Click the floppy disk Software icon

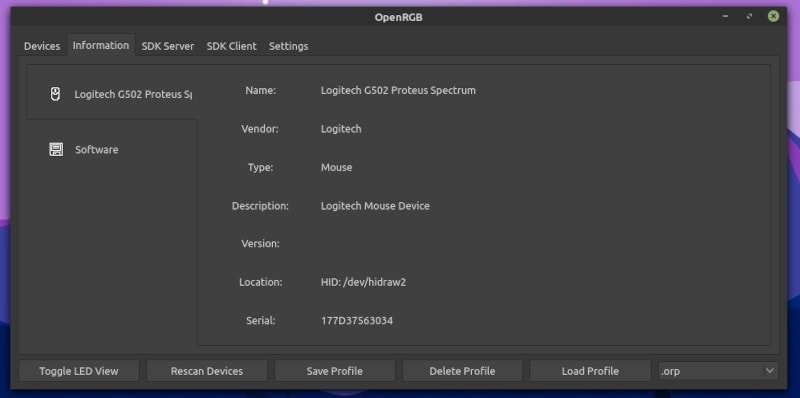pos(56,150)
